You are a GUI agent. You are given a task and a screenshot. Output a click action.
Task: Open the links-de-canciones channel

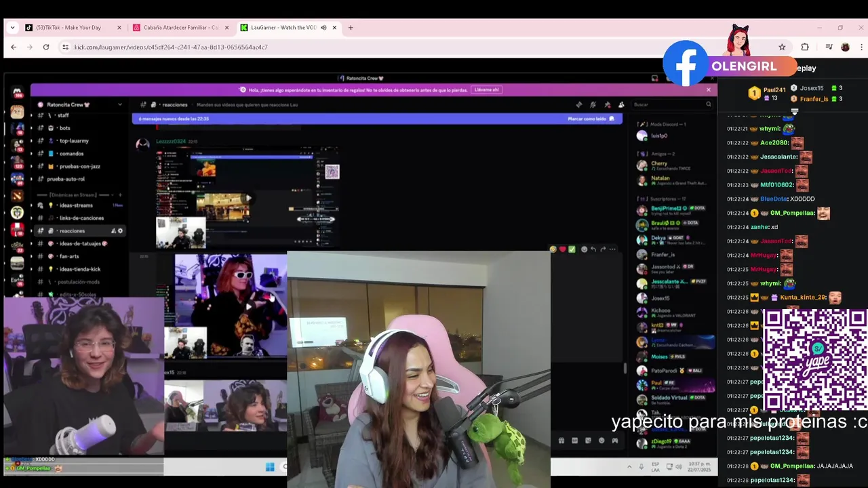coord(81,218)
